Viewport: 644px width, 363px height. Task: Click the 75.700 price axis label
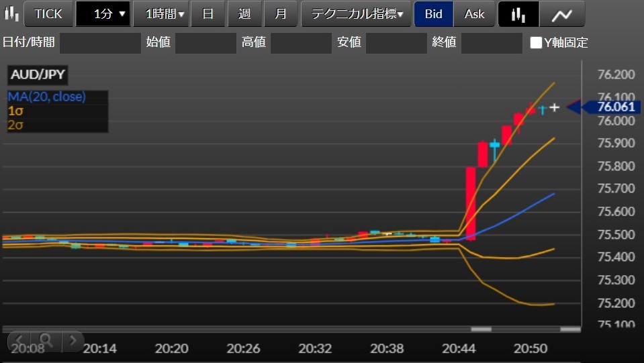(616, 189)
